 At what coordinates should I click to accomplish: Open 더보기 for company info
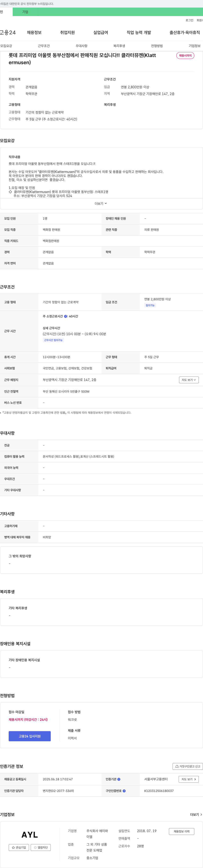[196, 815]
